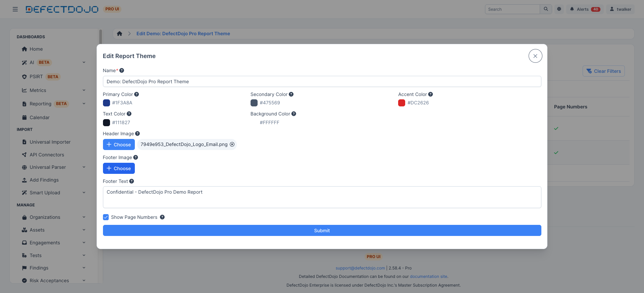The height and width of the screenshot is (293, 644).
Task: Toggle the Show Page Numbers checkbox
Action: [x=106, y=217]
